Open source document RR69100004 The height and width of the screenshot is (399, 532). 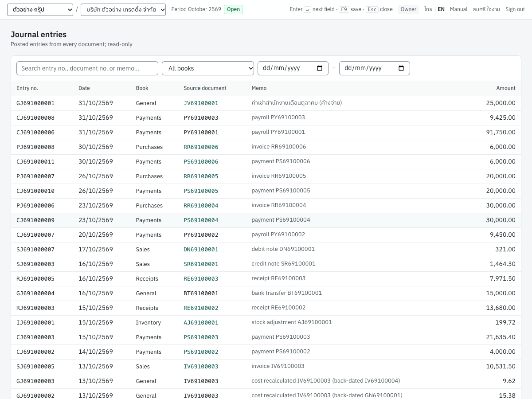[x=201, y=206]
